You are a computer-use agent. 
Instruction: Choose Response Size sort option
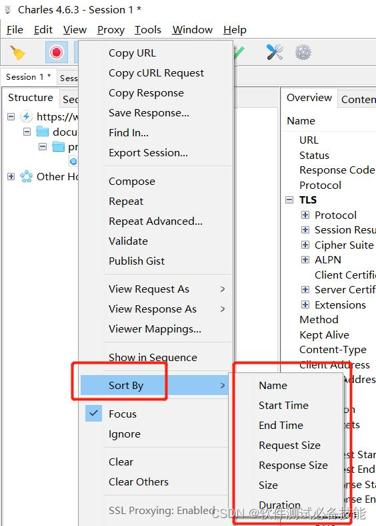pos(293,465)
